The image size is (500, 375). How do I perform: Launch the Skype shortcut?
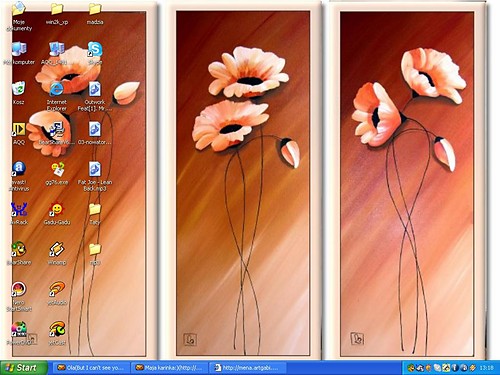coord(95,49)
